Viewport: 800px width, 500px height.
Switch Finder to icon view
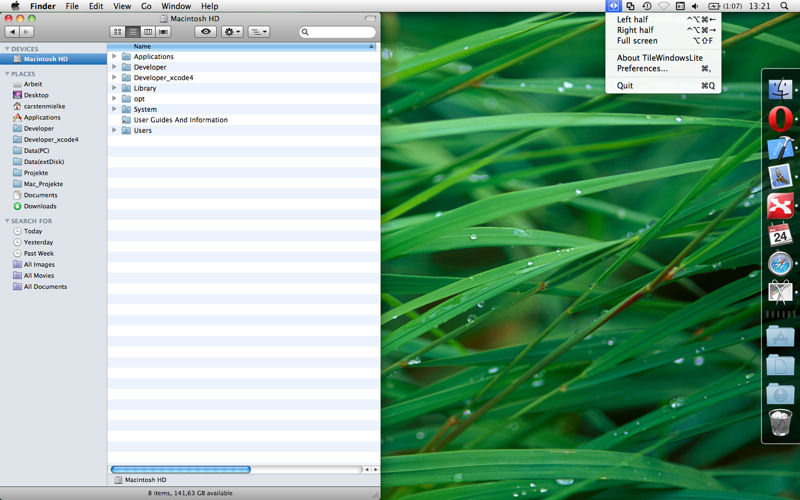coord(117,32)
